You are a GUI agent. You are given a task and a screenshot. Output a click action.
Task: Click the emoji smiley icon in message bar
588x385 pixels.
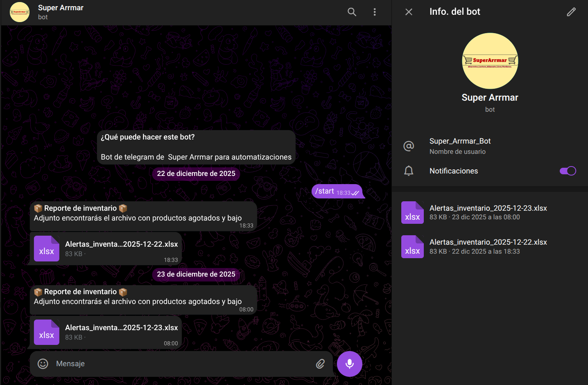point(43,364)
